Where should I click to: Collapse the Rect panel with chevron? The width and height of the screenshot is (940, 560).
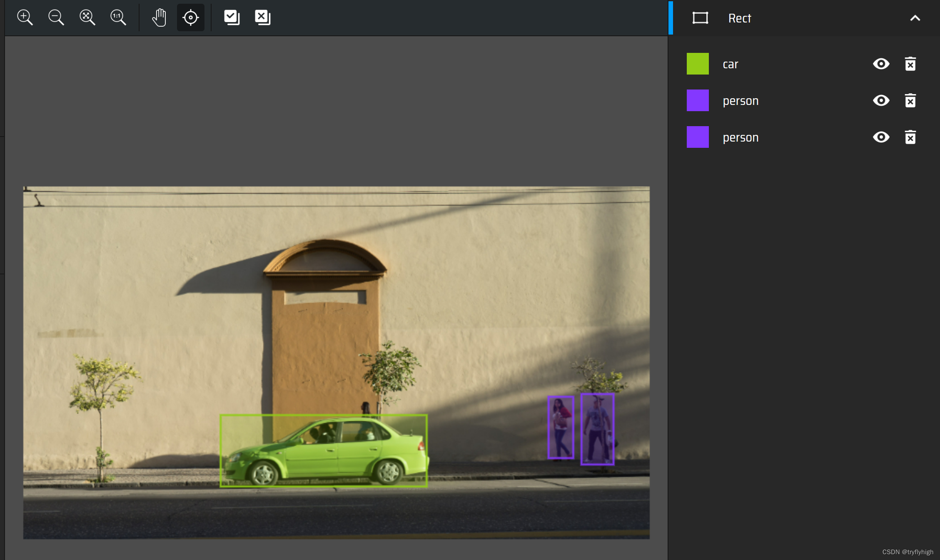click(x=915, y=18)
